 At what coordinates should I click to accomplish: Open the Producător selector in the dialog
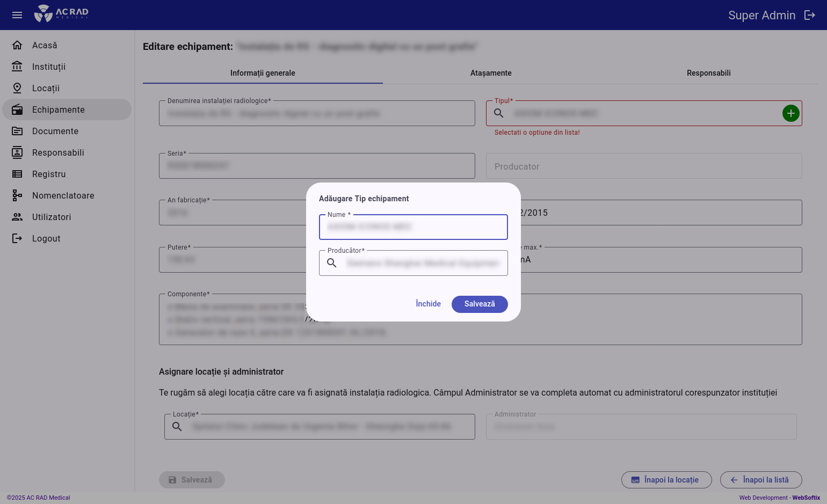(x=331, y=263)
